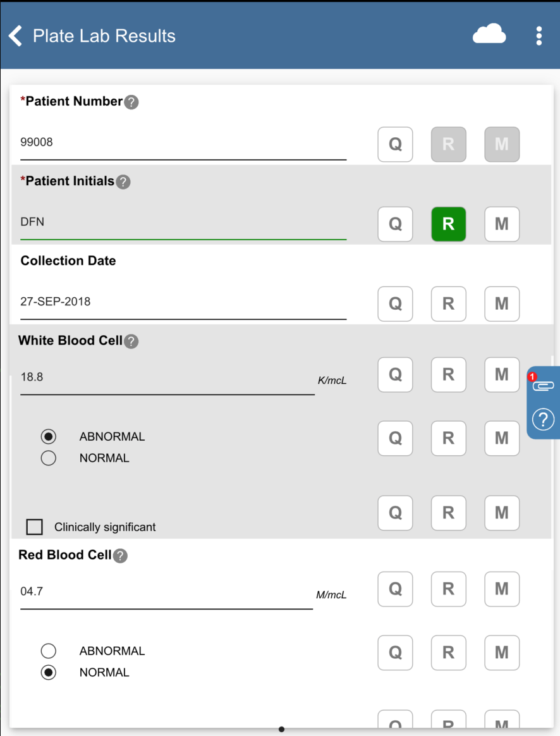This screenshot has width=560, height=736.
Task: Open the Patient Number help icon
Action: tap(131, 102)
